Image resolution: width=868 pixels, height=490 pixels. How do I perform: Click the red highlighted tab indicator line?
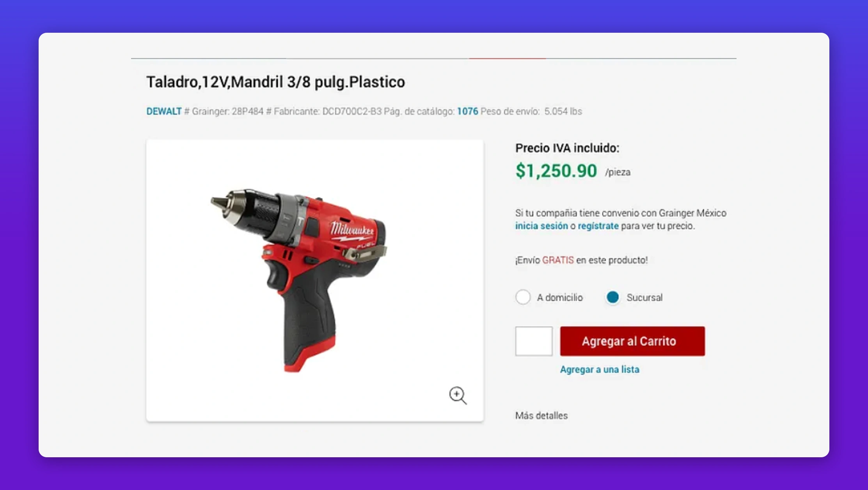(507, 58)
